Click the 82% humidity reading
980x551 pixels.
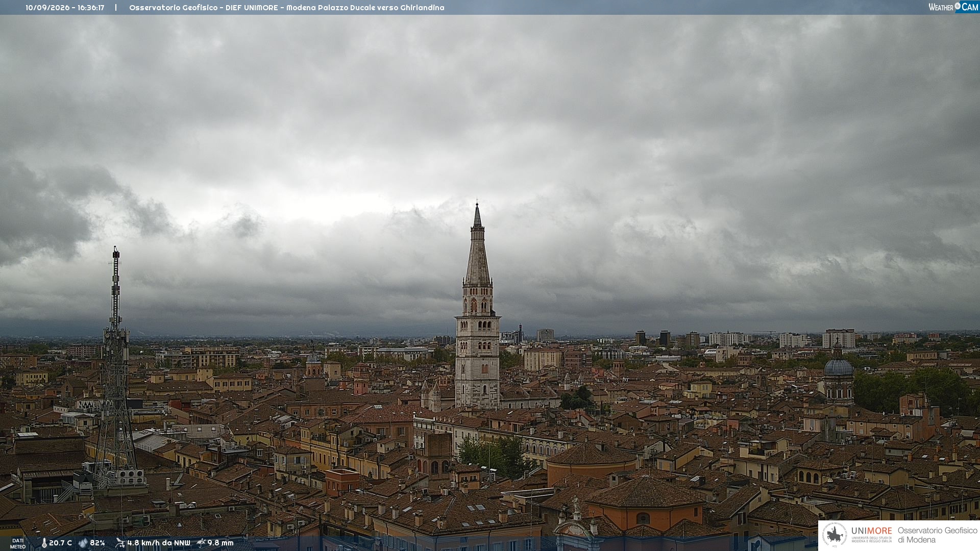(x=97, y=543)
